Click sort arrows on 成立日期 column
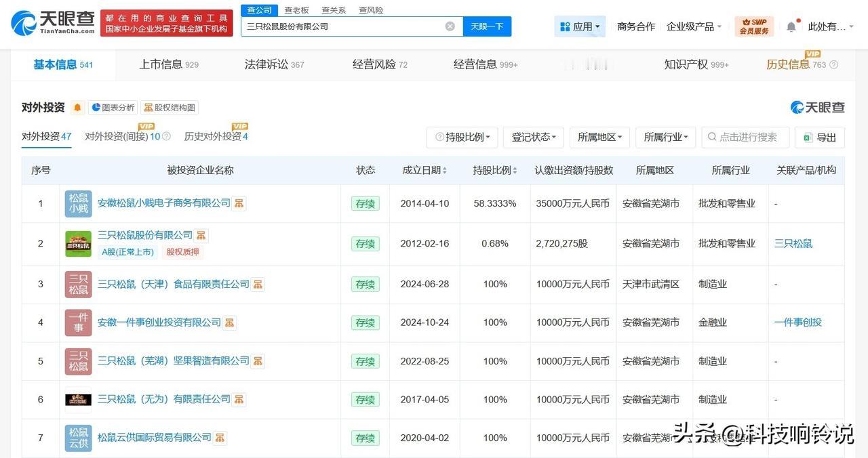The height and width of the screenshot is (458, 868). (443, 170)
